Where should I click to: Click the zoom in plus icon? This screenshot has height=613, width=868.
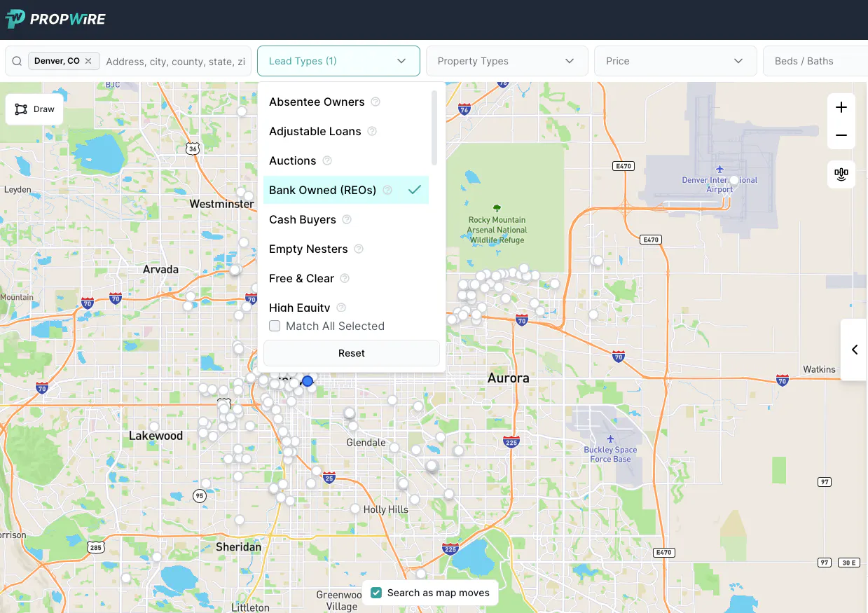pyautogui.click(x=841, y=108)
